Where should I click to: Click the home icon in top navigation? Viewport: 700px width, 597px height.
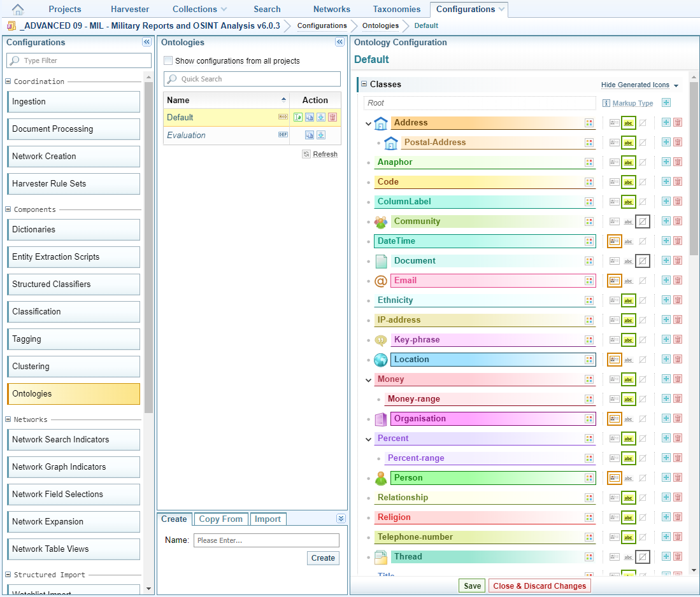click(x=18, y=9)
